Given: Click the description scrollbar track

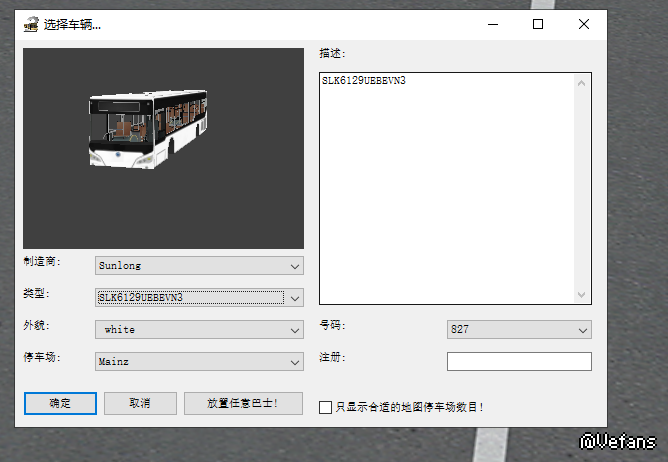Looking at the screenshot, I should pos(582,190).
